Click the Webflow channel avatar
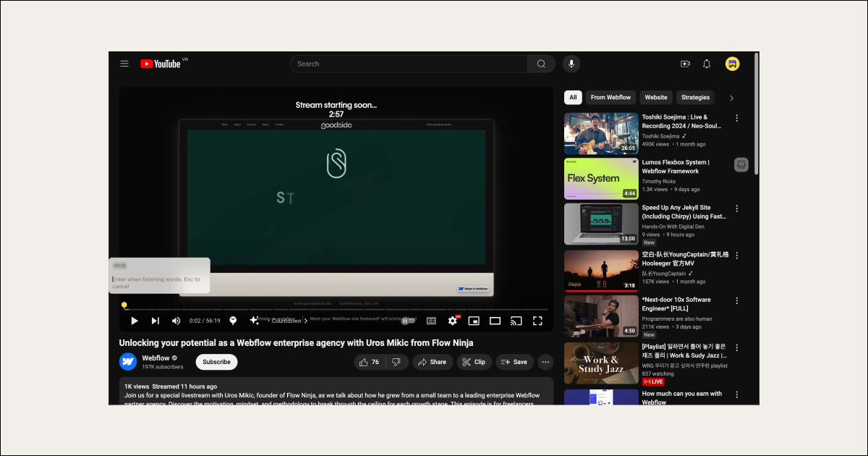Viewport: 868px width, 456px height. click(x=128, y=362)
